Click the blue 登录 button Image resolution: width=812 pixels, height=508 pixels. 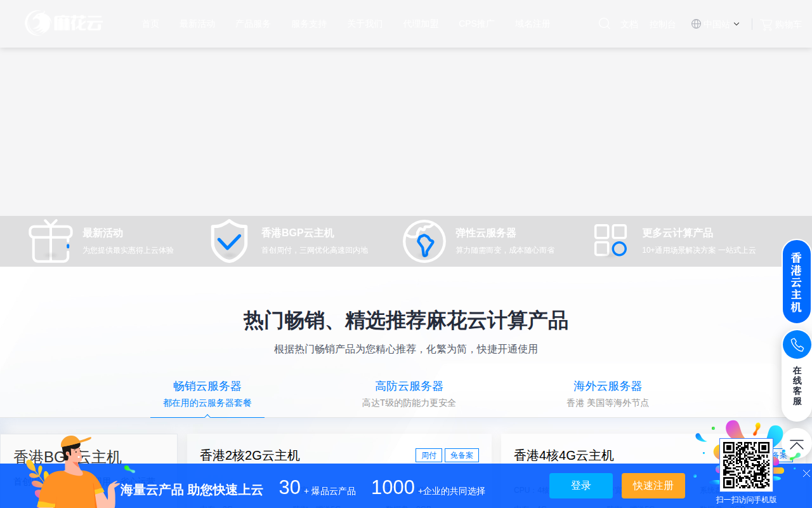[581, 486]
